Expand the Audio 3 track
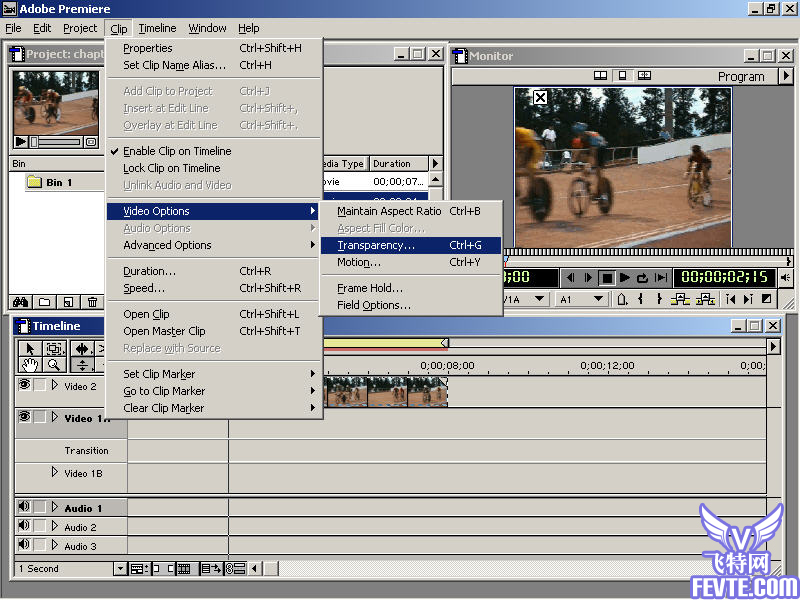800x600 pixels. click(55, 545)
